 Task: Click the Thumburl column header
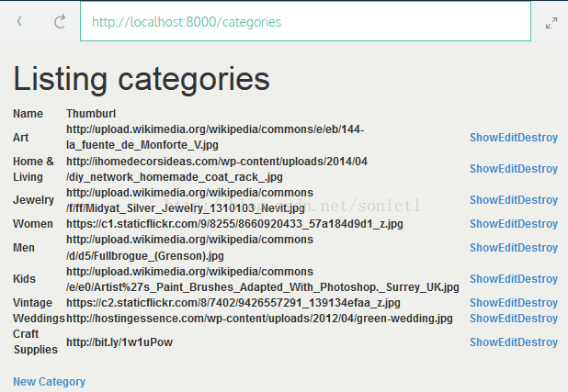pyautogui.click(x=91, y=113)
